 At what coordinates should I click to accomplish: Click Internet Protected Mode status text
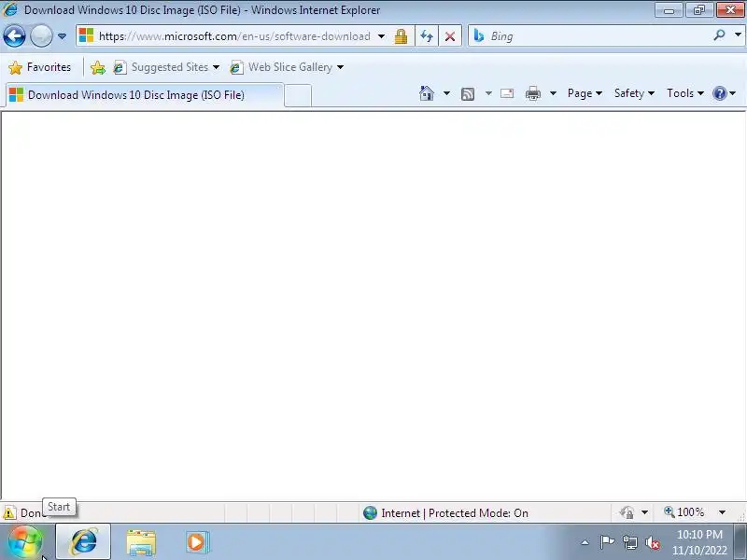coord(455,512)
